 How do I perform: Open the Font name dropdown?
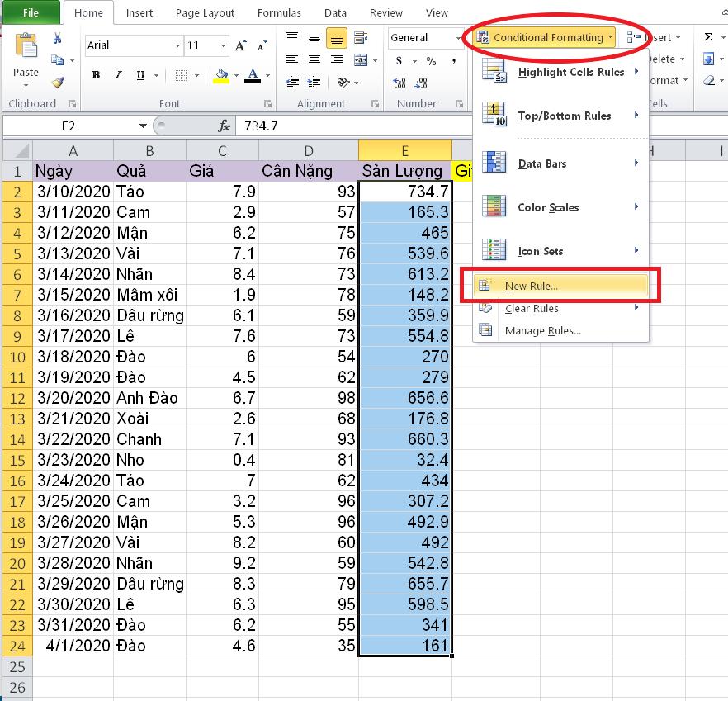177,45
